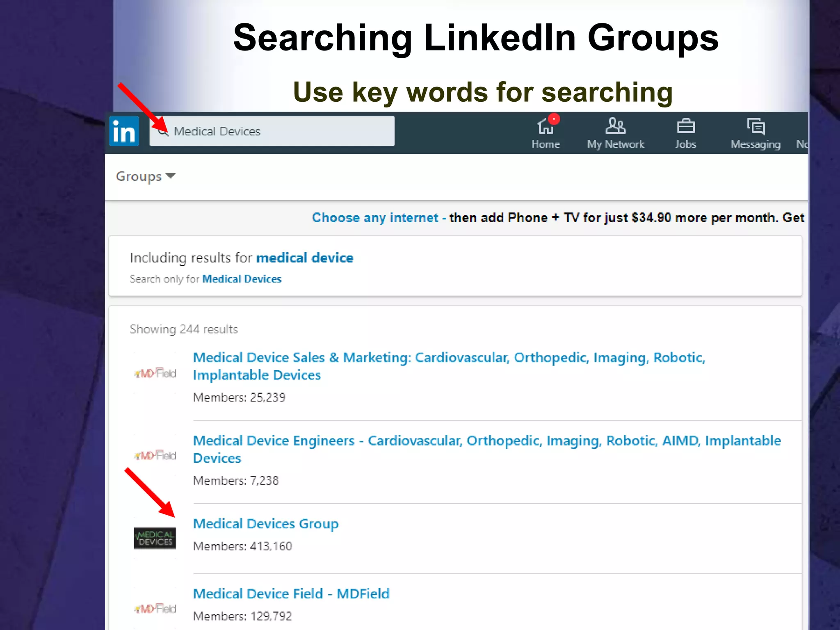
Task: Click Members: 7,238 text
Action: pos(236,480)
